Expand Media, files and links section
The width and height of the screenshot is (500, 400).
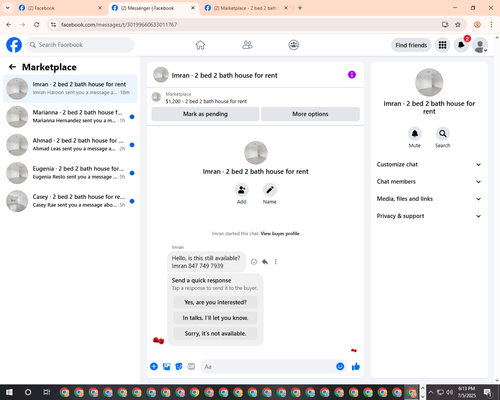[429, 199]
